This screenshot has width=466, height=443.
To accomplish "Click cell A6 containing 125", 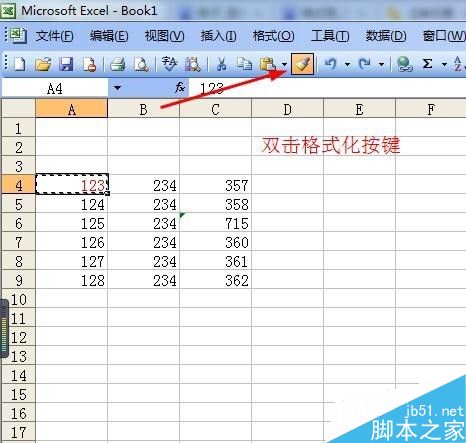I will [72, 222].
